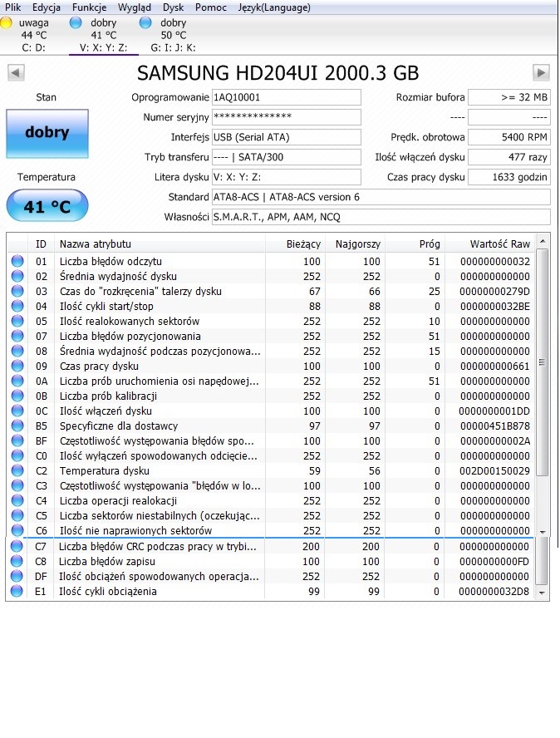Click status icon of attribute 03 row
Viewport: 560px width, 738px height.
click(x=17, y=292)
